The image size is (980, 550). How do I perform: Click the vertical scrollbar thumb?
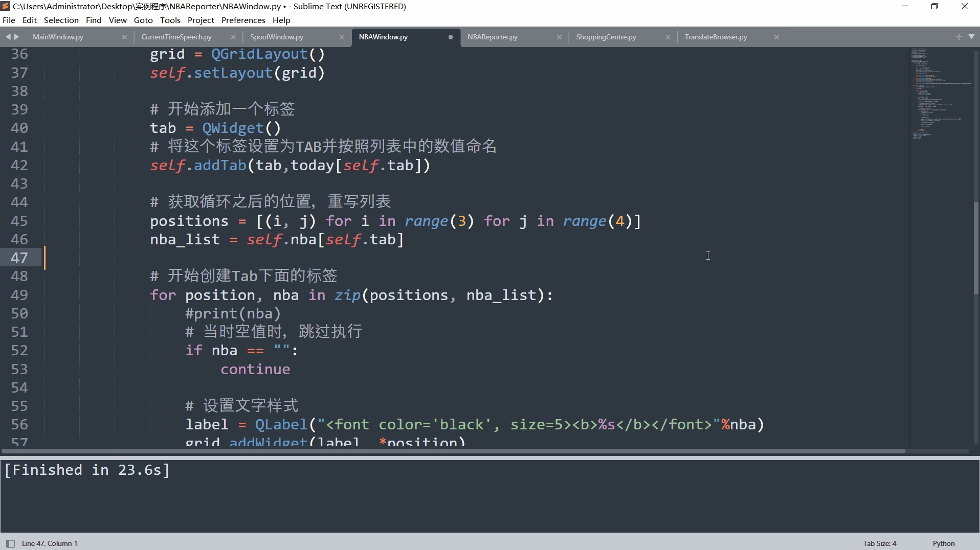click(x=976, y=248)
